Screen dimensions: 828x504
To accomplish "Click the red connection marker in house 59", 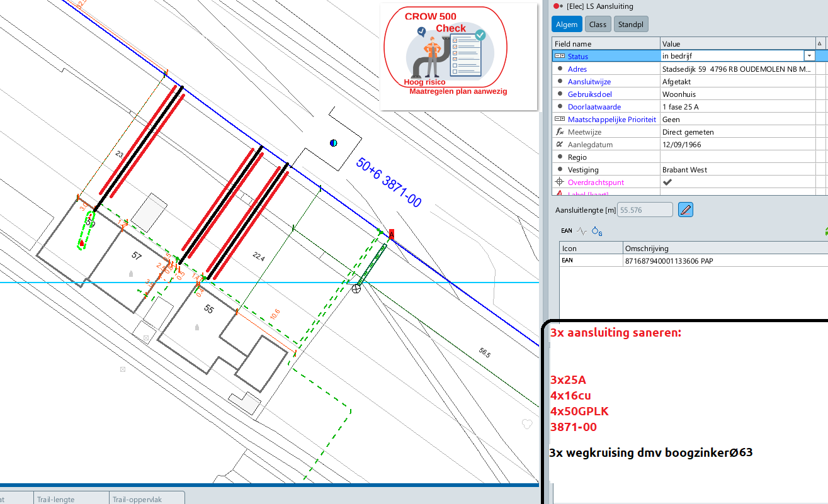I will (x=82, y=242).
